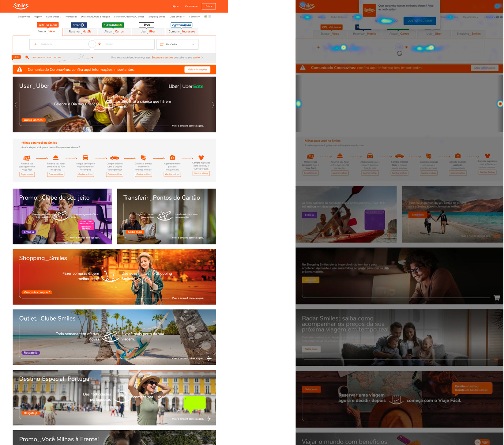Expand the Viajar menu dropdown

pyautogui.click(x=38, y=17)
